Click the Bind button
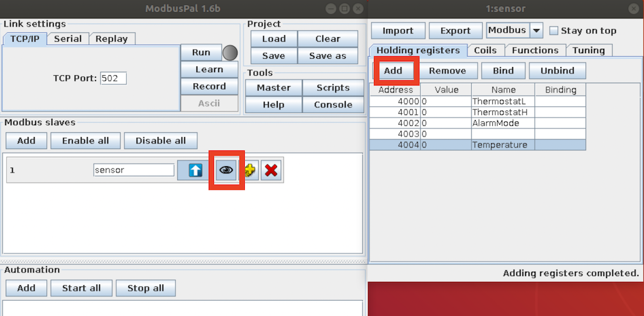 click(503, 71)
